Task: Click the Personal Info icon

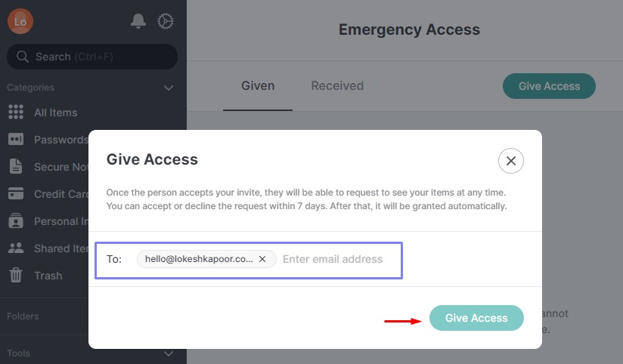Action: point(16,221)
